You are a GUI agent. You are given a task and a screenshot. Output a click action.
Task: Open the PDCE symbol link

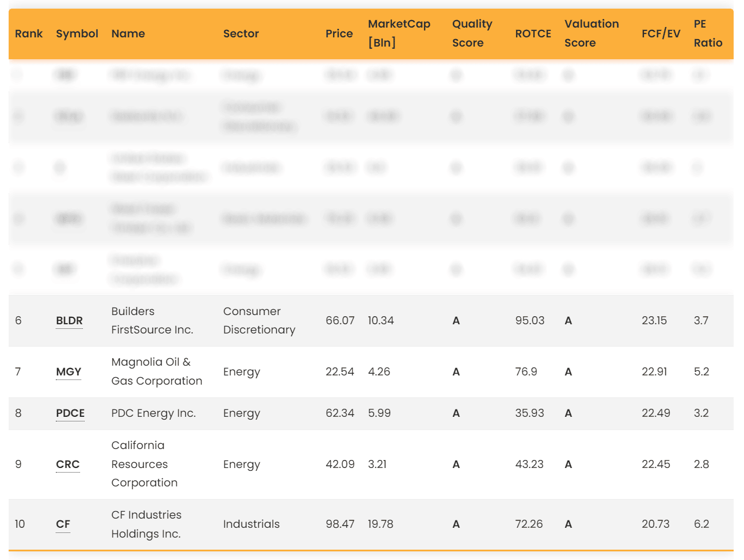click(x=70, y=413)
